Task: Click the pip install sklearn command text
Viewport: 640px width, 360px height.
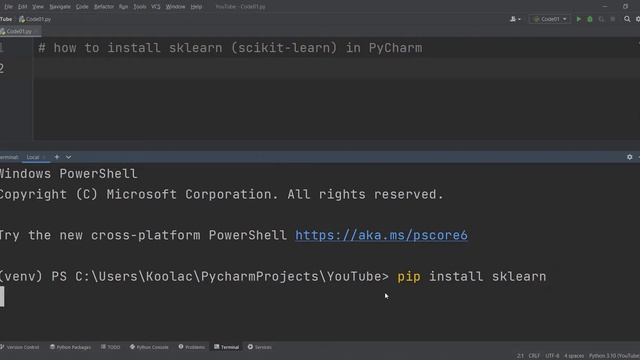Action: tap(471, 276)
